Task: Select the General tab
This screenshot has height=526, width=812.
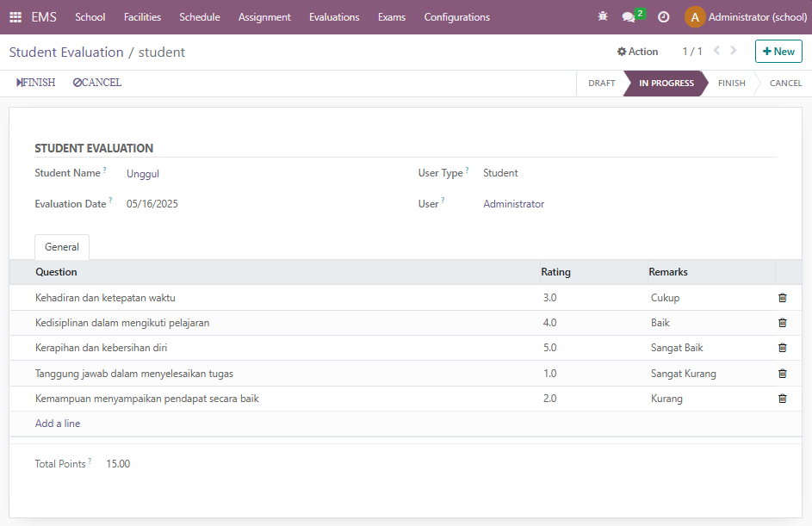Action: click(62, 247)
